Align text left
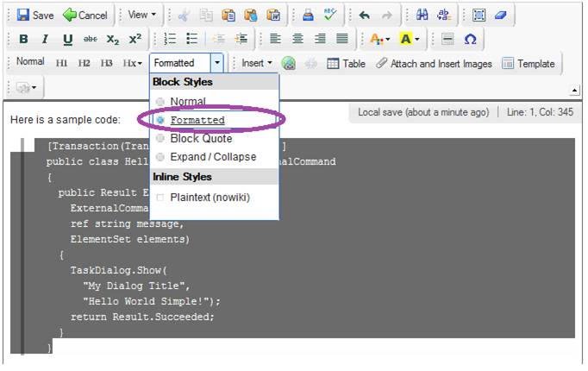 (x=275, y=39)
